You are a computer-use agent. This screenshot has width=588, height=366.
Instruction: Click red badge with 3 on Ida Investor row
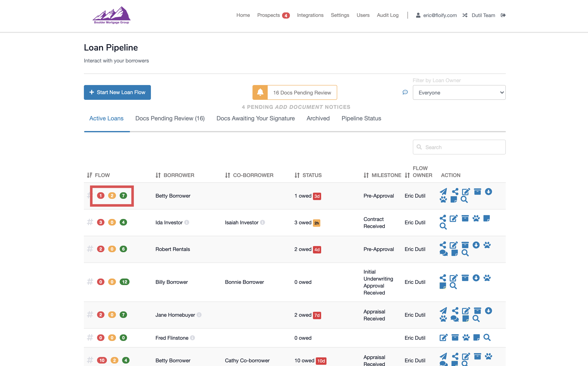point(101,222)
